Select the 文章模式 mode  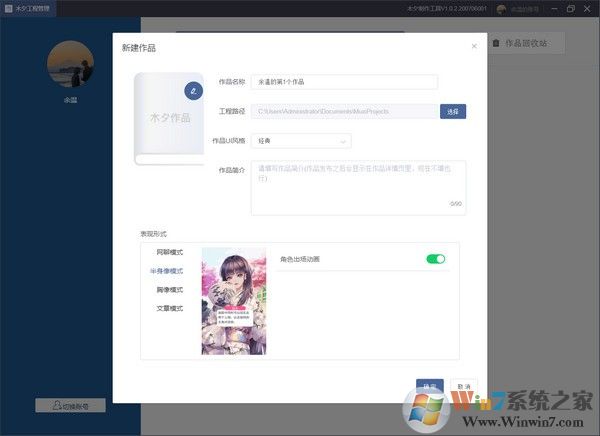[170, 308]
